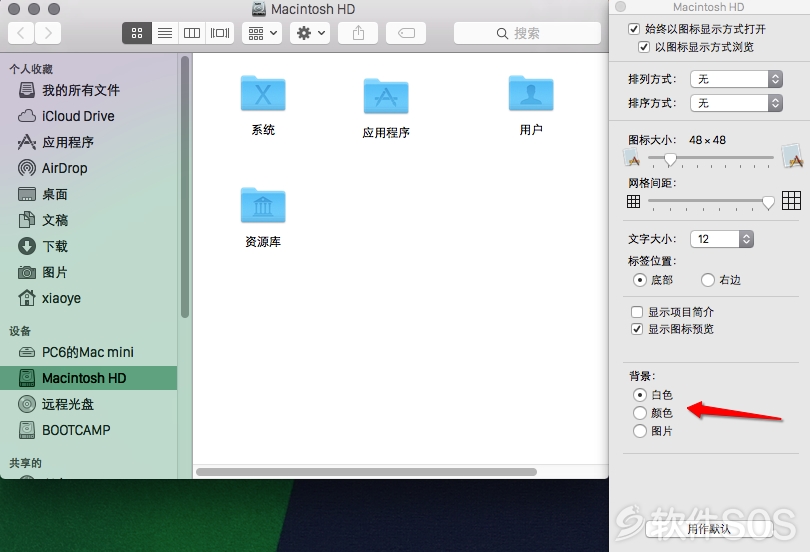Open xiaoye home folder in sidebar
Image resolution: width=810 pixels, height=552 pixels.
(x=89, y=298)
